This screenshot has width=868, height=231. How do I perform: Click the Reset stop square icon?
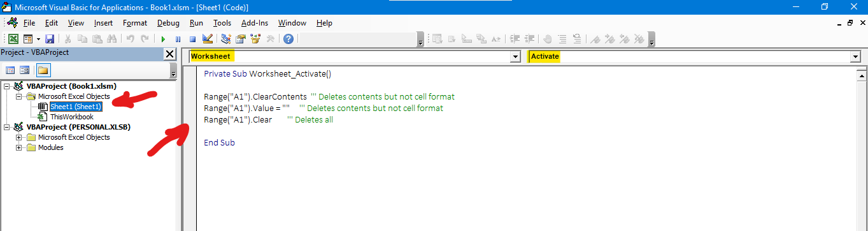(192, 39)
